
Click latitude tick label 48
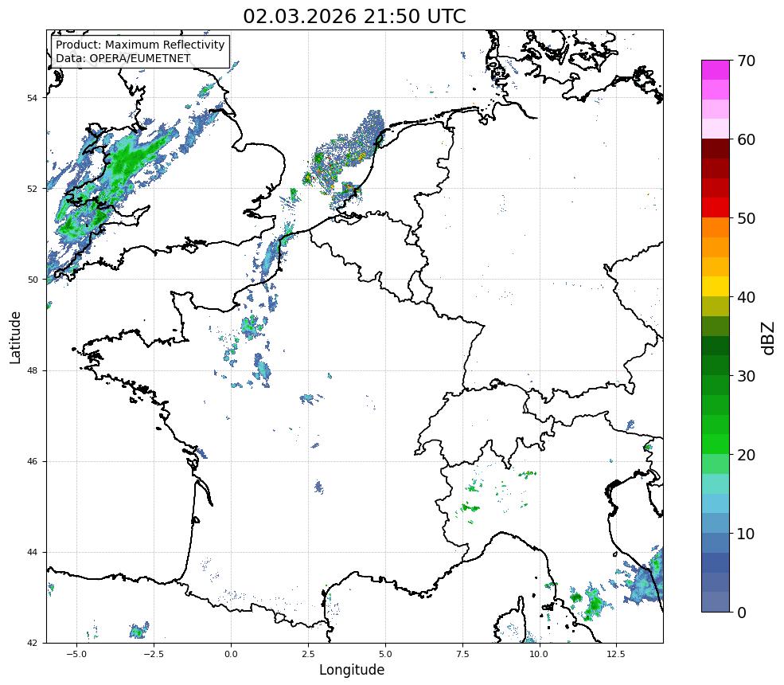point(32,370)
